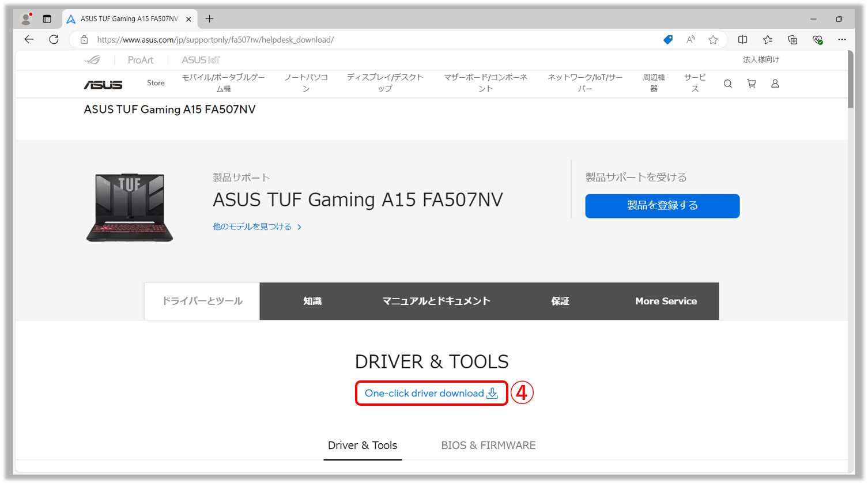Select the Driver & Tools sub-tab

(x=363, y=445)
